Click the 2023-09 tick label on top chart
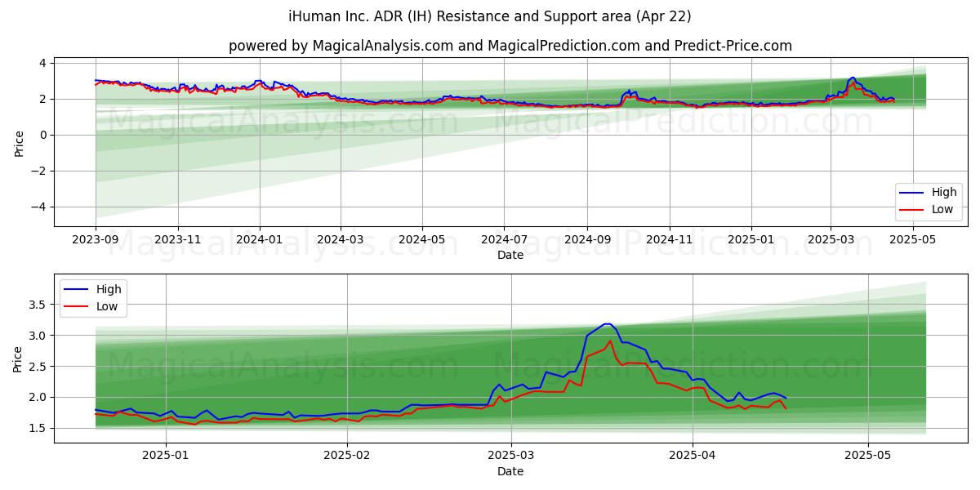The image size is (980, 490). coord(96,240)
